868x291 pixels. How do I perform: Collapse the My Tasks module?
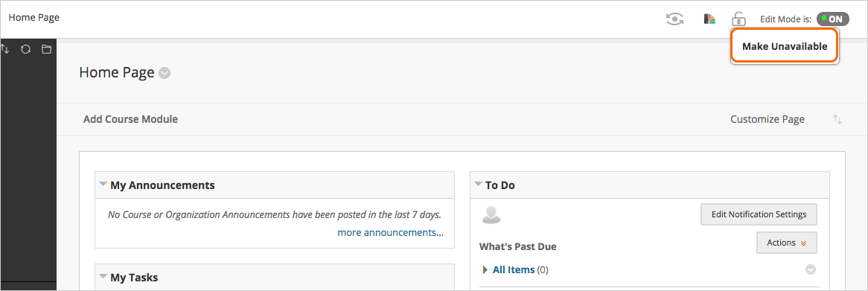(103, 276)
